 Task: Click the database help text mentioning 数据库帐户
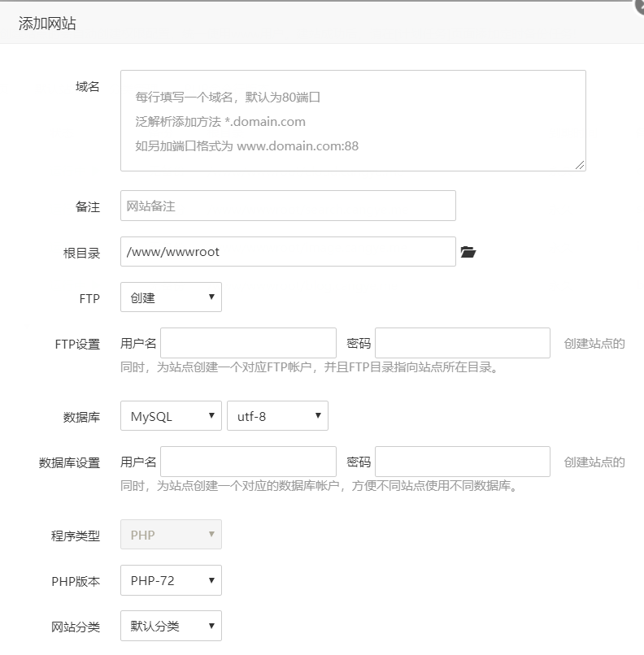point(319,486)
